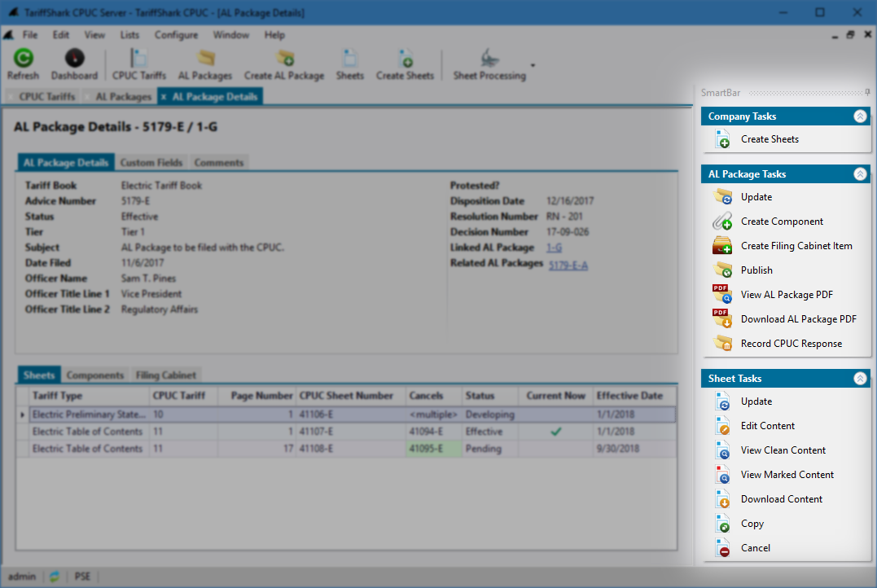The height and width of the screenshot is (588, 877).
Task: Click the Sheet Tasks Update icon
Action: (722, 402)
